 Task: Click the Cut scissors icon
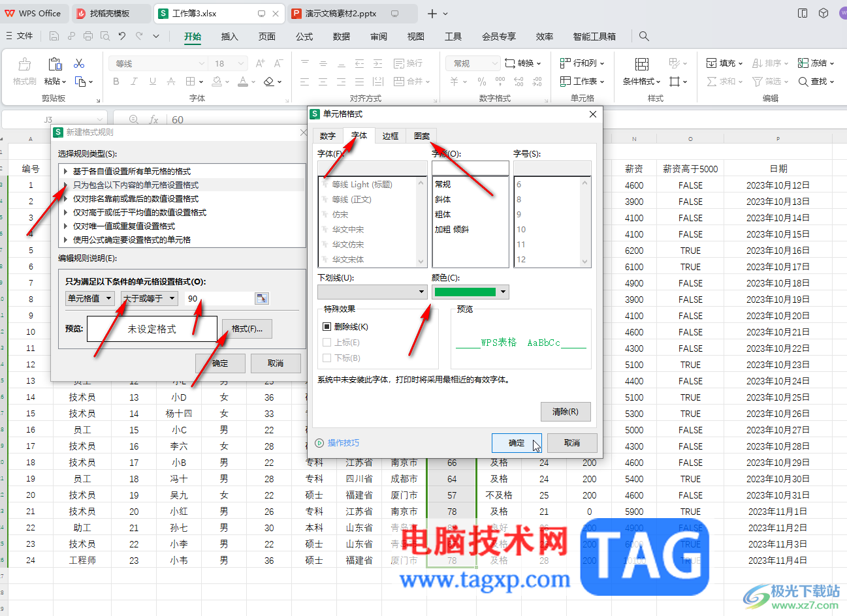coord(79,63)
